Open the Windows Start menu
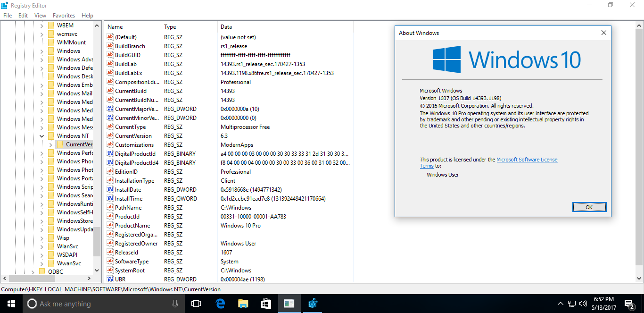The height and width of the screenshot is (313, 644). [11, 304]
